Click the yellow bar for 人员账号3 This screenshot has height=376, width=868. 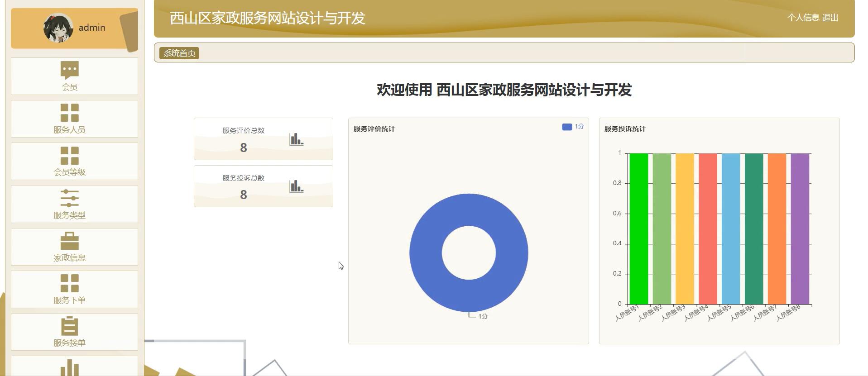685,229
